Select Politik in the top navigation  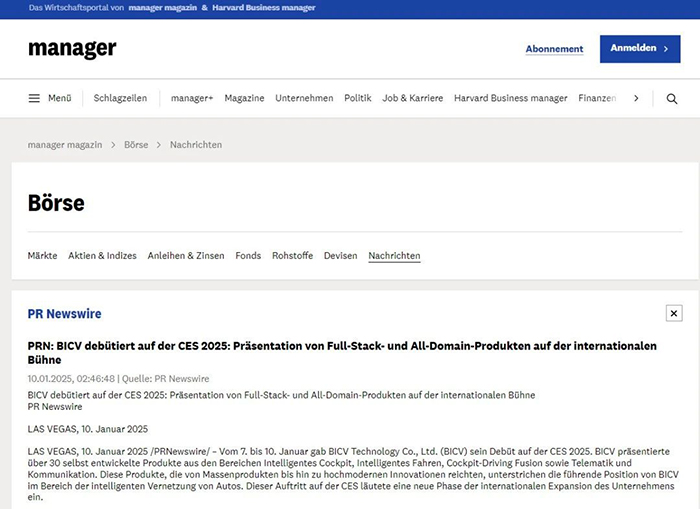(357, 98)
